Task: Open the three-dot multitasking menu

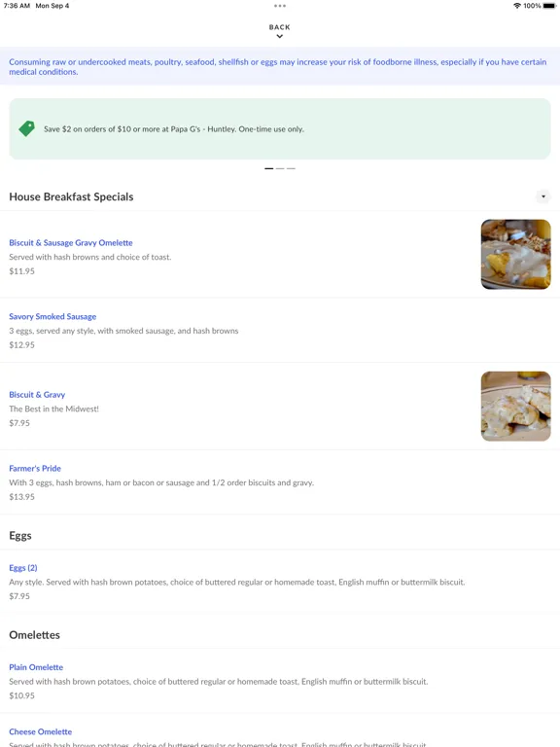Action: 280,6
